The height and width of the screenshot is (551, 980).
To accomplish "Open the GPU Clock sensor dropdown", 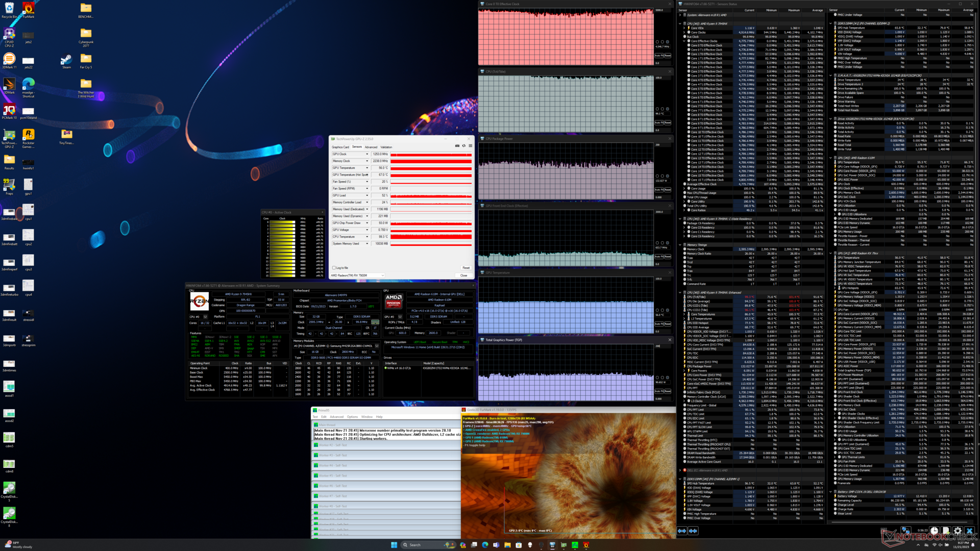I will (x=366, y=154).
